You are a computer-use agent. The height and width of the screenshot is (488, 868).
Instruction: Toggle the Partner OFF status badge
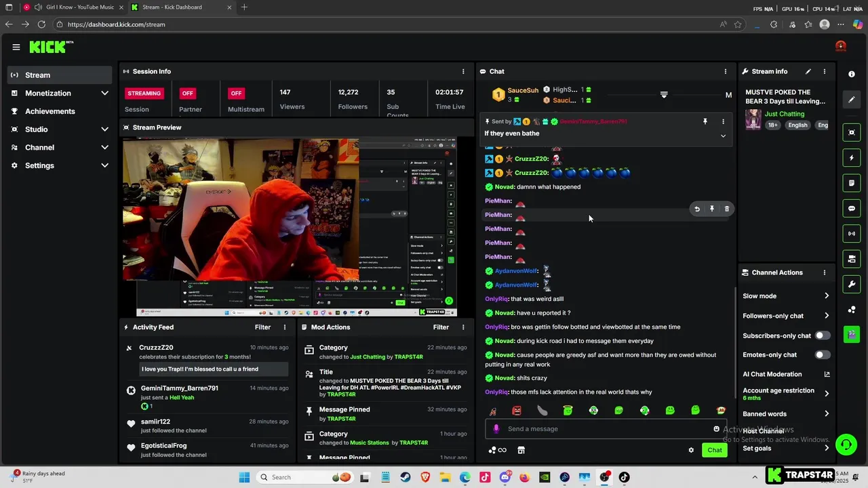coord(188,94)
